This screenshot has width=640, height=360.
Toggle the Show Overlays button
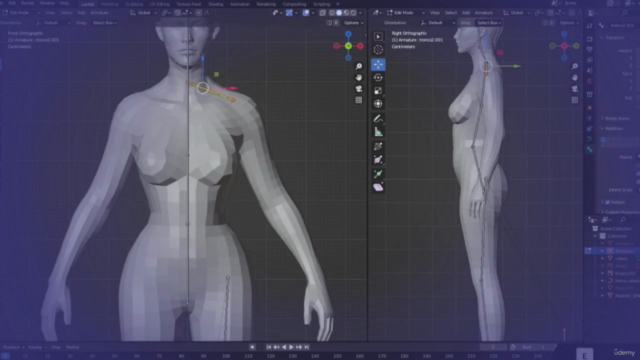(x=306, y=13)
